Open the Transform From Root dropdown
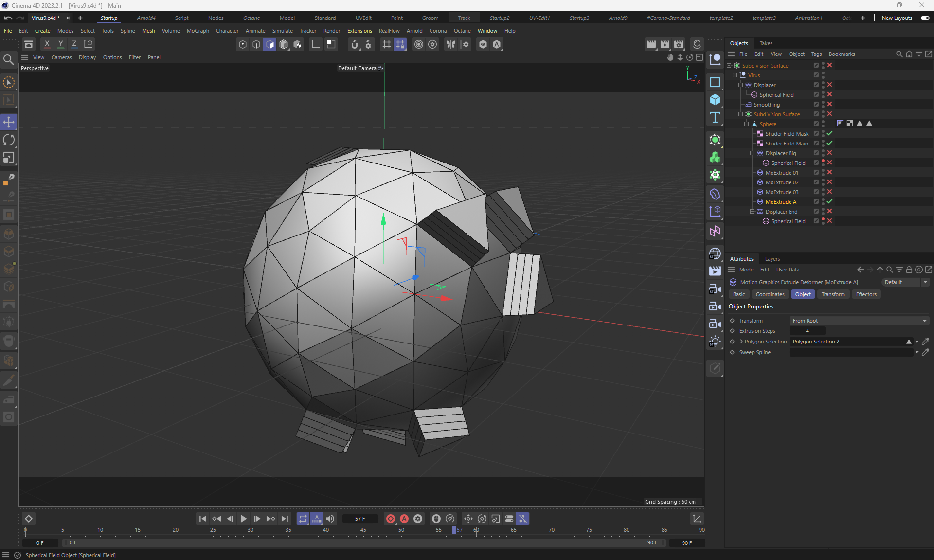Screen dimensions: 934x560 [x=859, y=321]
